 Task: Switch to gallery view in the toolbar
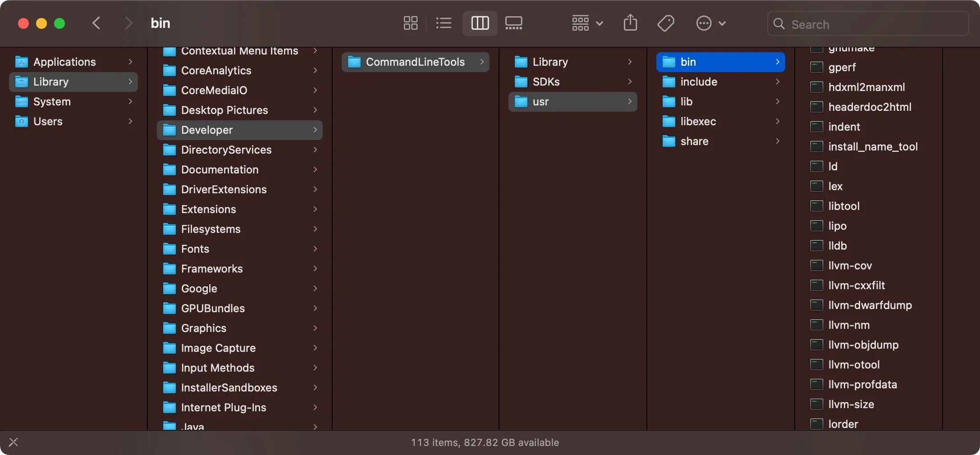click(x=513, y=23)
